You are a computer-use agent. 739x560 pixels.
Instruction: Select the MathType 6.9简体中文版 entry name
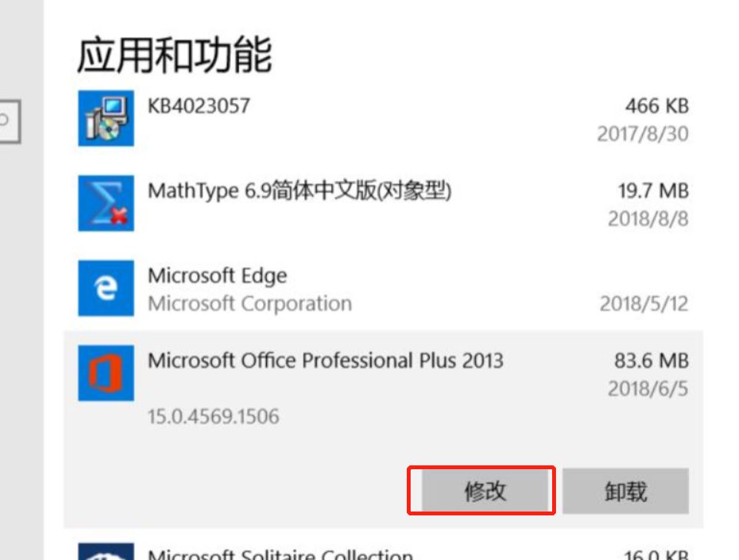[299, 190]
